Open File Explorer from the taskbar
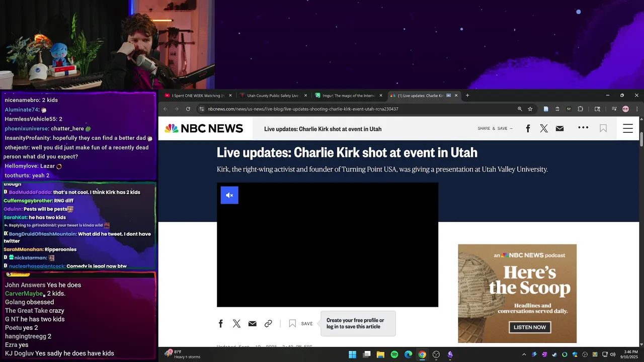Viewport: 644px width, 362px height. [380, 354]
